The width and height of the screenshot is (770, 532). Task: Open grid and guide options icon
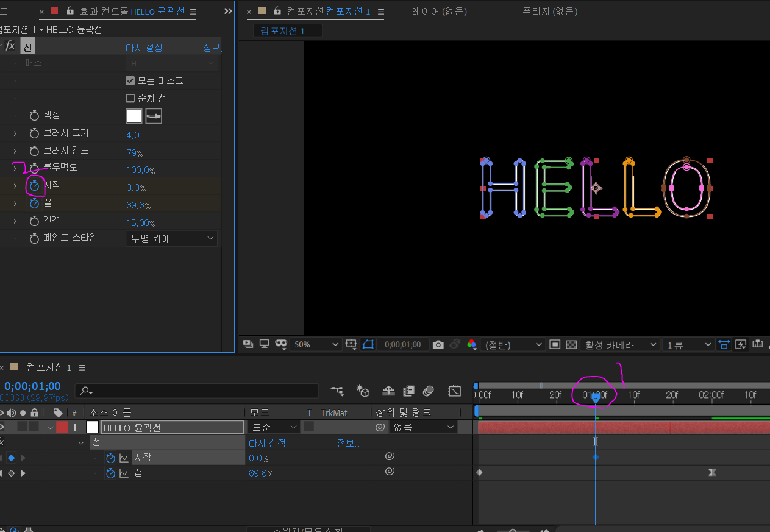pyautogui.click(x=351, y=344)
